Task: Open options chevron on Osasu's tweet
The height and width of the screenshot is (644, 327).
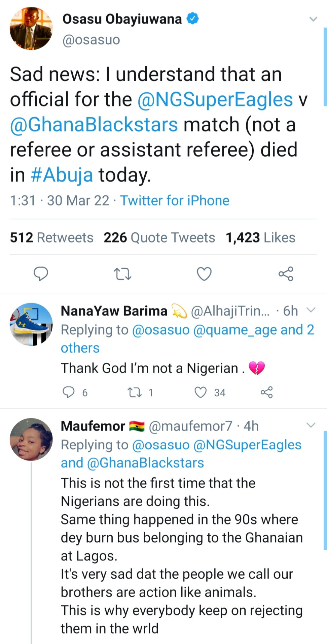Action: coord(313,19)
